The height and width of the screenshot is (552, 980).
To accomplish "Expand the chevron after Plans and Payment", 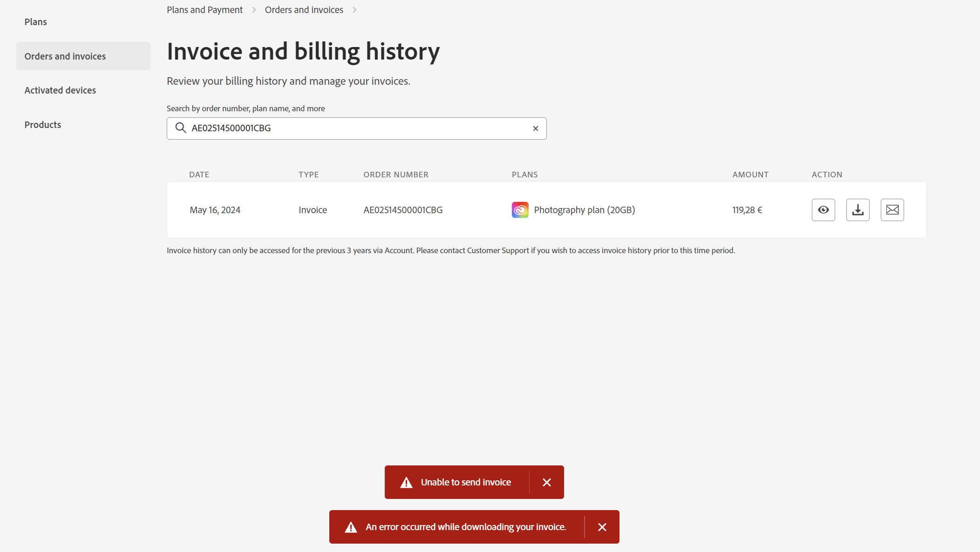I will click(254, 9).
